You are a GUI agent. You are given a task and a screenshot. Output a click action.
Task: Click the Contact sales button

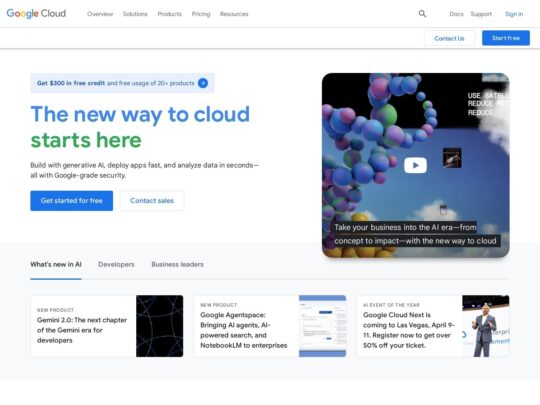tap(152, 201)
